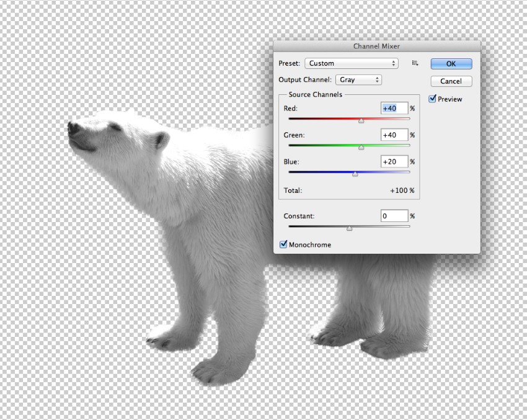
Task: Toggle the Preview checkbox
Action: click(x=433, y=99)
